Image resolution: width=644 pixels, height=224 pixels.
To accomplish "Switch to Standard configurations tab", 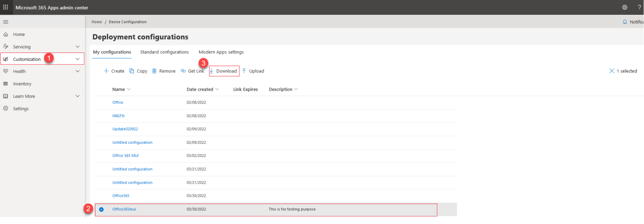I will pyautogui.click(x=164, y=52).
